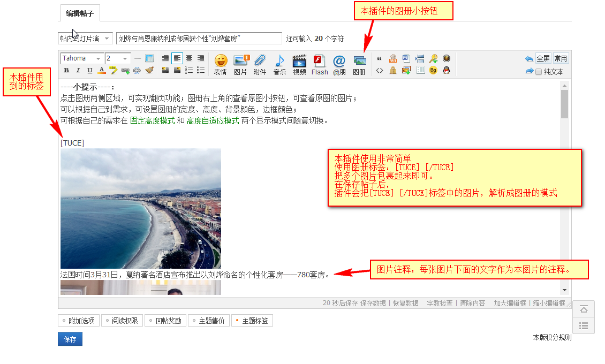Click the lock hidden-content icon
Screen dimensions: 605x364
[x=393, y=70]
